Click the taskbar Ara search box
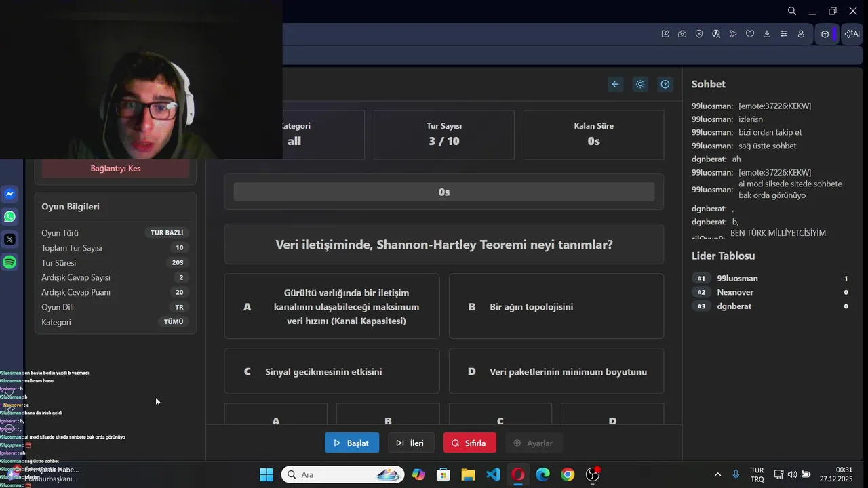This screenshot has height=488, width=868. (342, 474)
